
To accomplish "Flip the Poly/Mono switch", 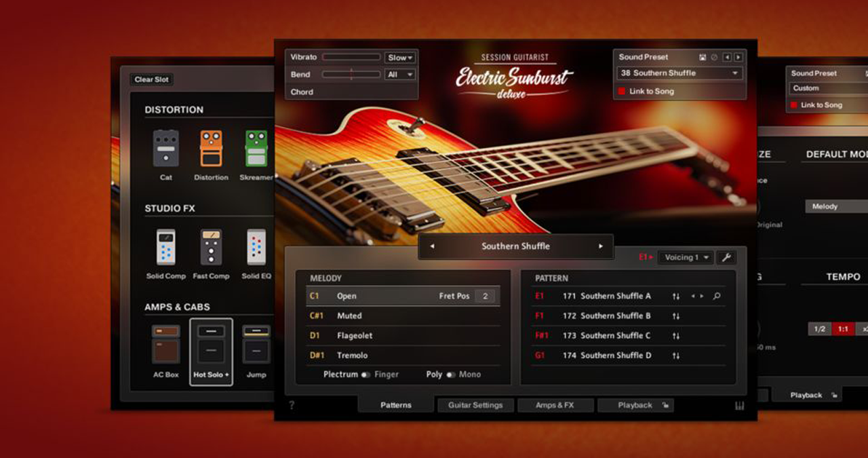I will point(450,375).
